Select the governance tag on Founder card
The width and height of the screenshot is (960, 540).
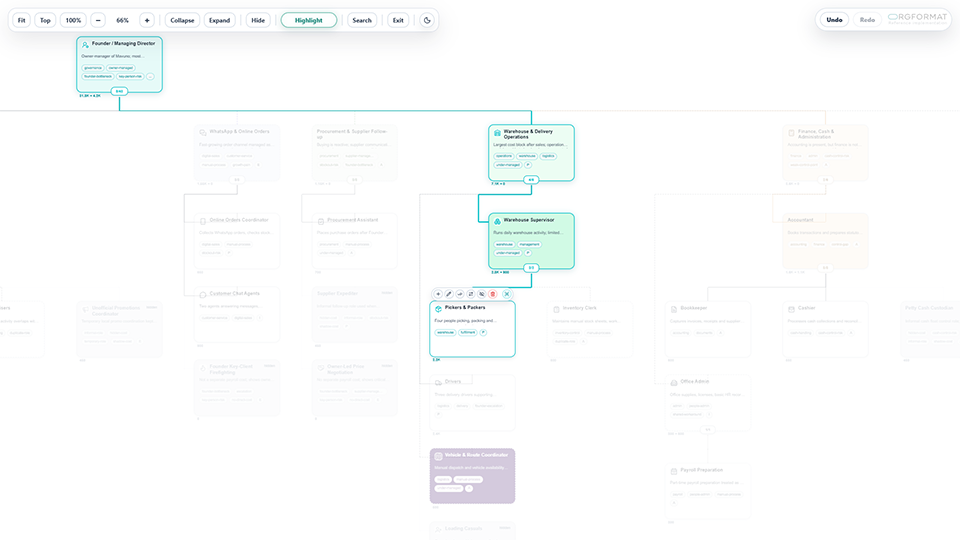(x=92, y=68)
